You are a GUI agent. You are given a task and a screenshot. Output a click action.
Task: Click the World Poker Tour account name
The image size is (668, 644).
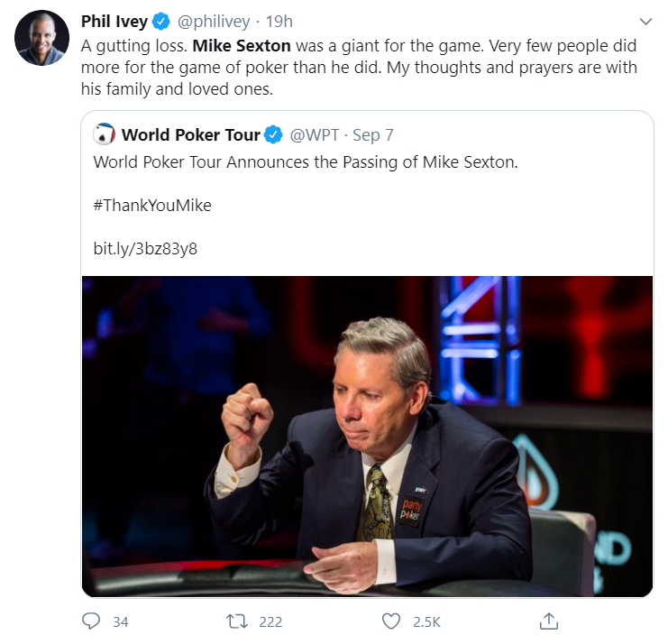coord(190,135)
